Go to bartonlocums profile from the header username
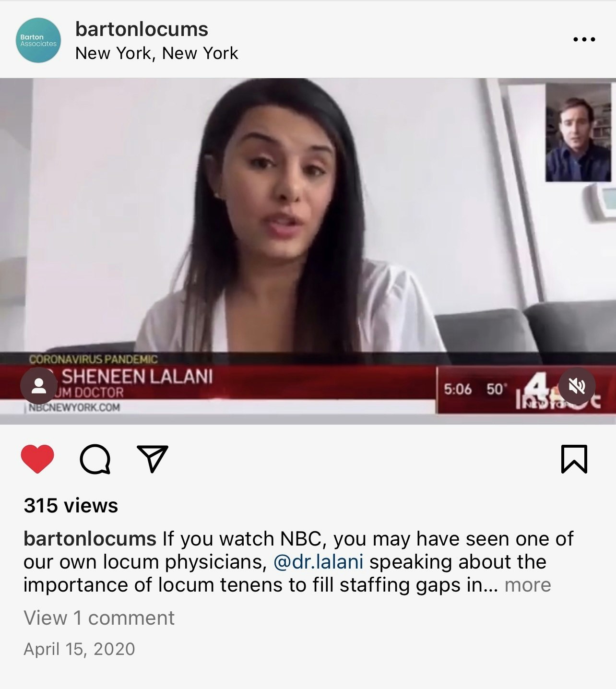 [x=142, y=29]
